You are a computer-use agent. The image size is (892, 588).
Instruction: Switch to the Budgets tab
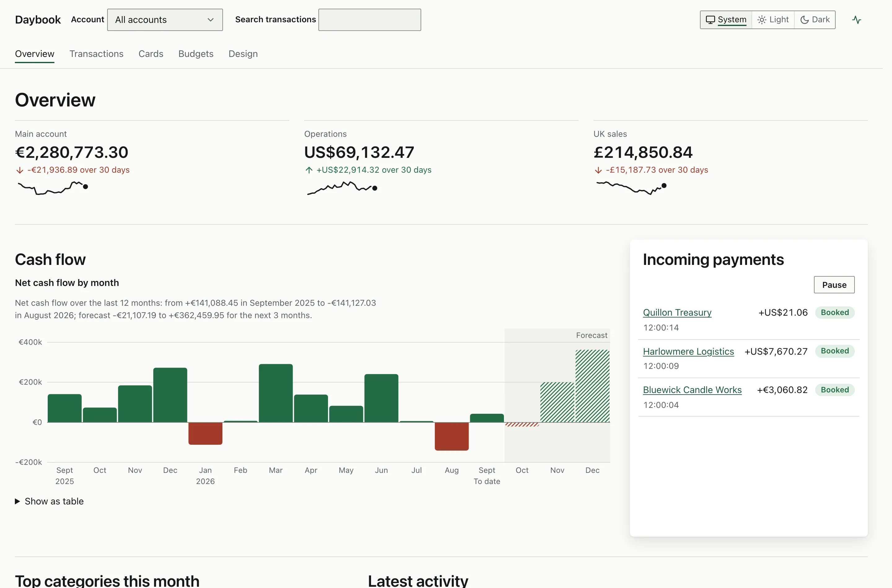[196, 54]
